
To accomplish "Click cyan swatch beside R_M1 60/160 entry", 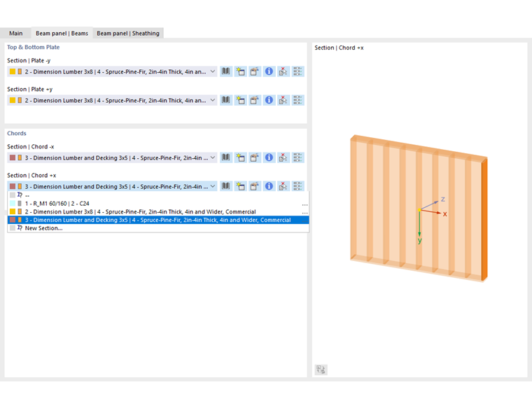I will coord(13,204).
